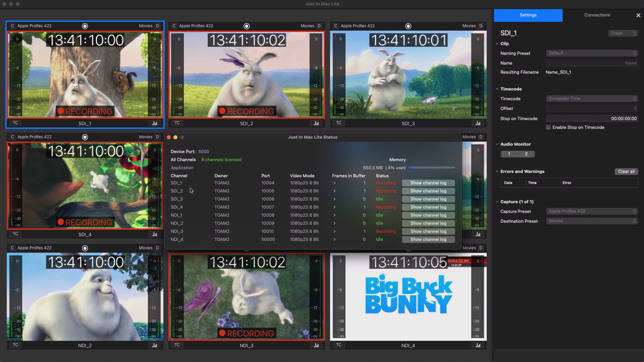Click the TC icon under SDI_3
This screenshot has height=362, width=644.
tap(338, 123)
